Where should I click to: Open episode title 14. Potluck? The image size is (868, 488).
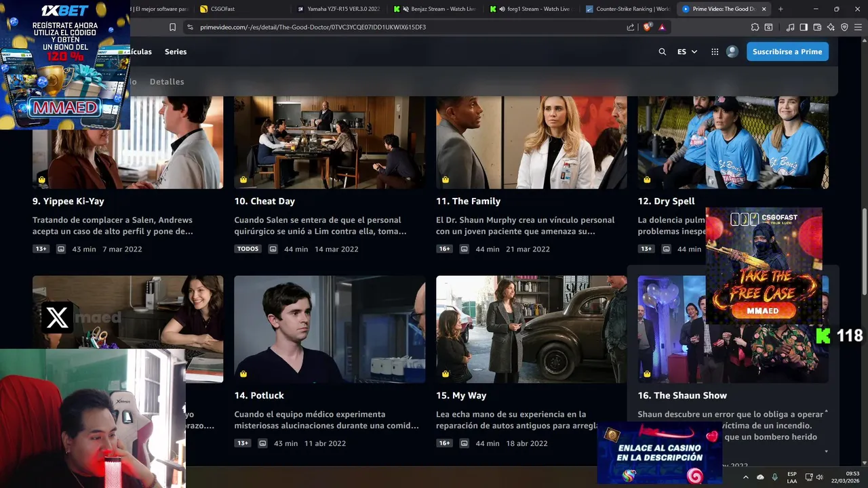point(259,395)
